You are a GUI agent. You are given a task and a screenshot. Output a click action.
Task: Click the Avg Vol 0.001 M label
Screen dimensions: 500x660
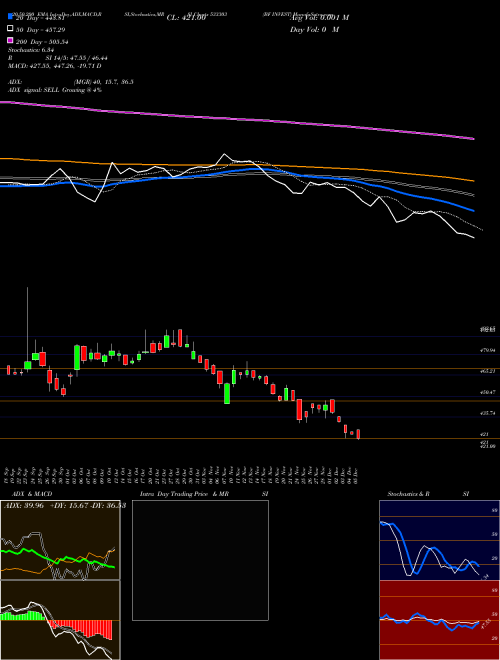(x=319, y=18)
